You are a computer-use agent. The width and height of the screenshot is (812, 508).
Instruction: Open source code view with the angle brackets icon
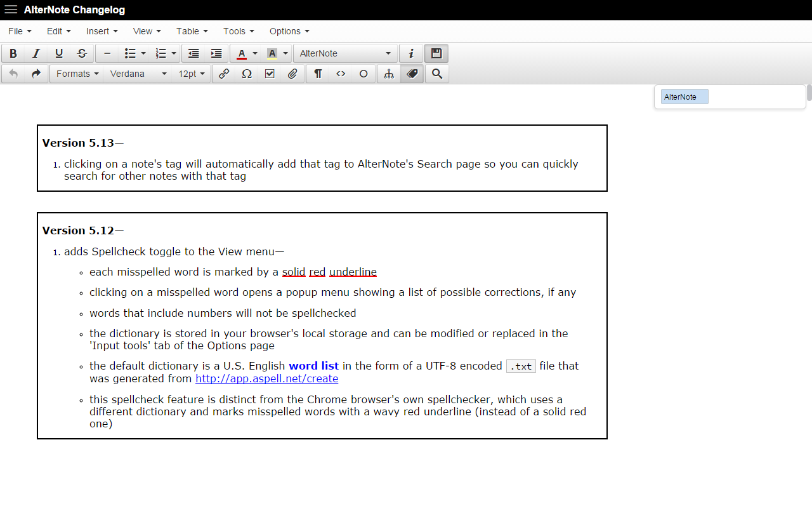(x=341, y=74)
